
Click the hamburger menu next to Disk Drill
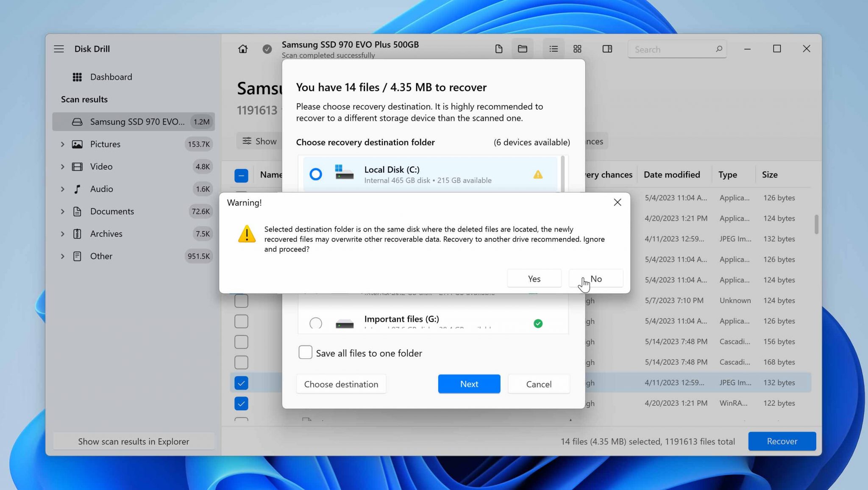(59, 49)
